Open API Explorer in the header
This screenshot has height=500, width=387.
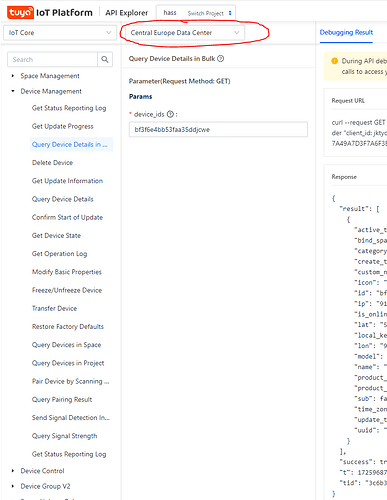point(127,13)
